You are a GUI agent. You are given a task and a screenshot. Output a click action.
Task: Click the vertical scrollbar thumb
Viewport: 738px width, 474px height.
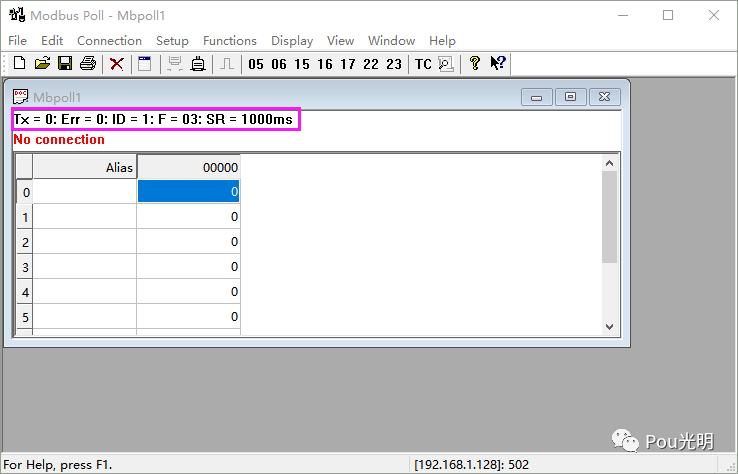(610, 217)
